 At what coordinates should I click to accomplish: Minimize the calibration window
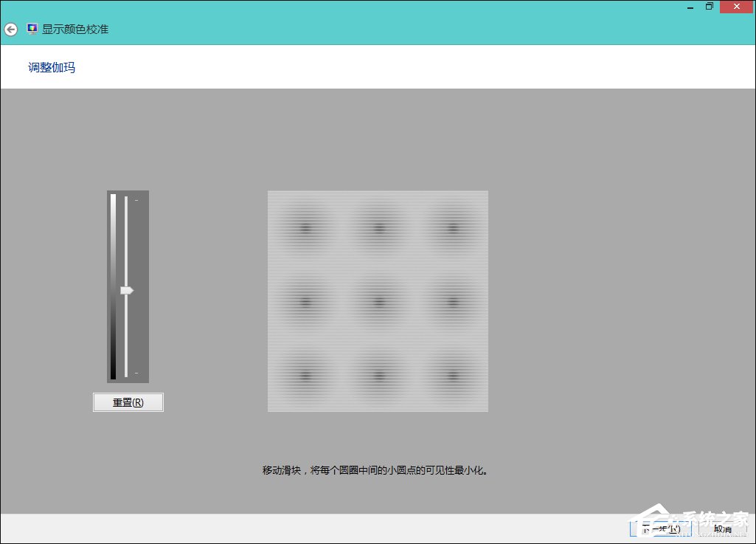pos(690,6)
